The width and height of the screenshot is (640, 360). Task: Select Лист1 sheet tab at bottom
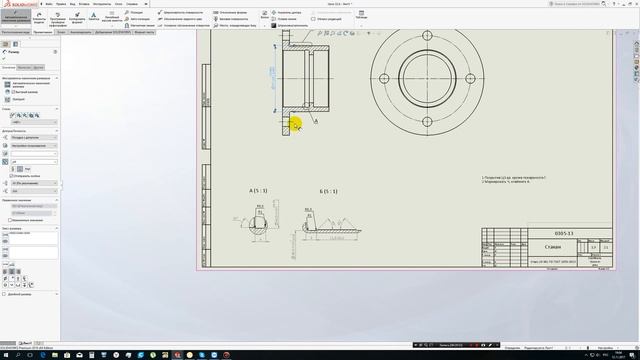(25, 343)
